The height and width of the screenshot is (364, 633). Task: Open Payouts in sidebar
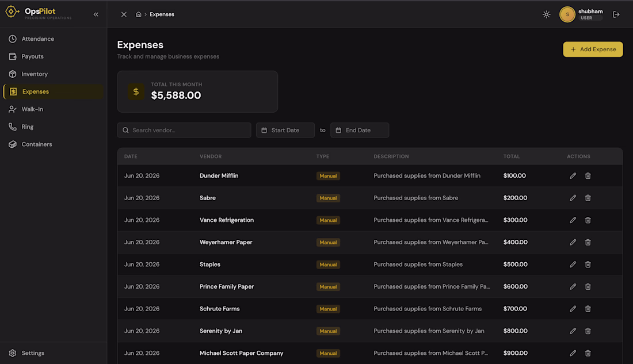(x=54, y=56)
